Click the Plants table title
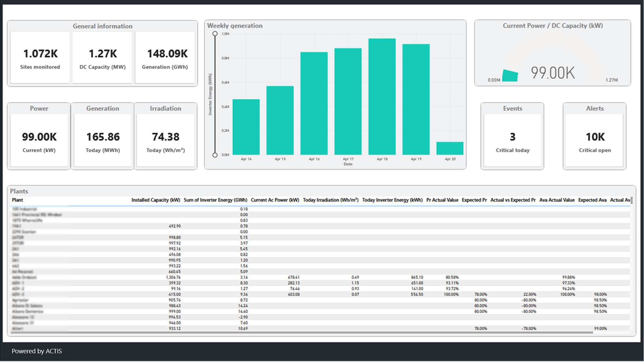The image size is (644, 362). click(19, 191)
